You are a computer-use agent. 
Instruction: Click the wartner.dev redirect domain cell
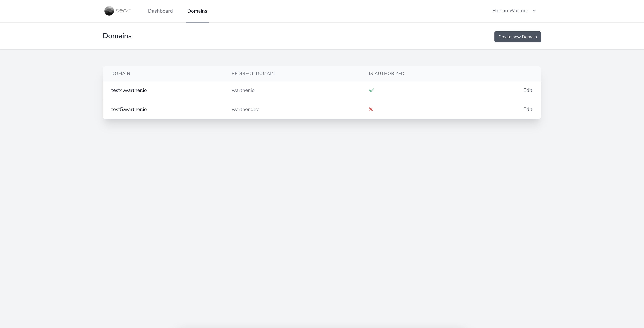[x=245, y=109]
